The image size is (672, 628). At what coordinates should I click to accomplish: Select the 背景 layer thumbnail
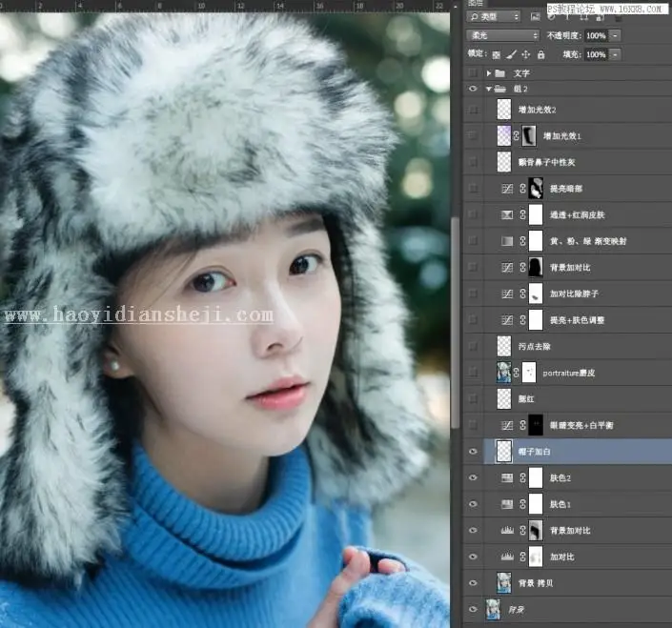pyautogui.click(x=494, y=609)
